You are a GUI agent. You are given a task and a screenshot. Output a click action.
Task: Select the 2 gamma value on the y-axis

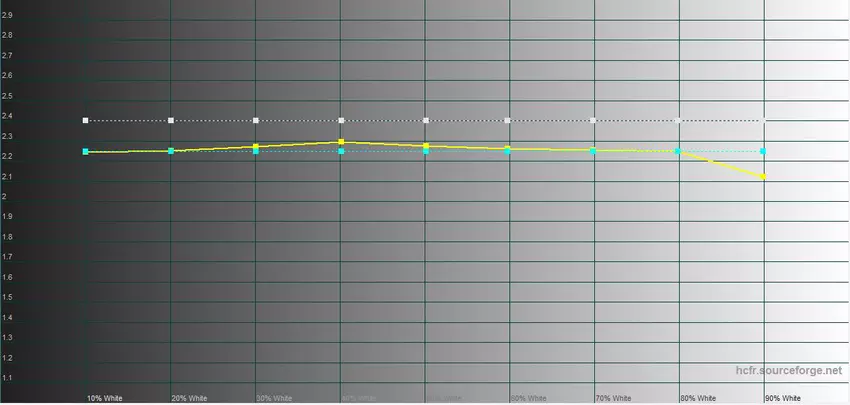click(5, 197)
